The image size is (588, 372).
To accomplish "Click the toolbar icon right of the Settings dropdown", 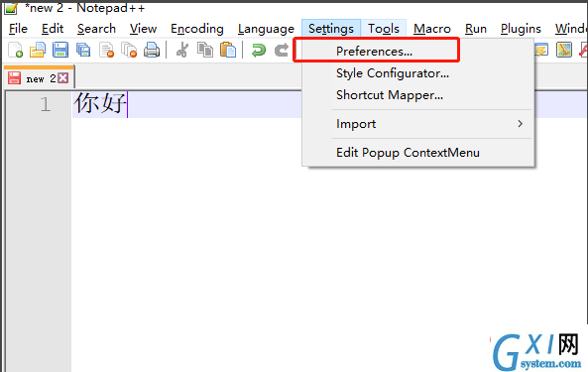I will click(x=541, y=50).
